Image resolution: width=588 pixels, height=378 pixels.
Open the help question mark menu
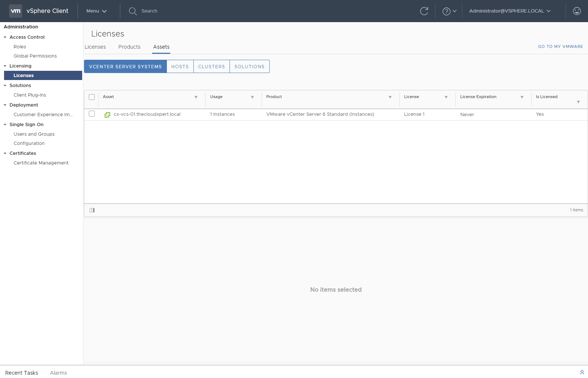point(449,11)
